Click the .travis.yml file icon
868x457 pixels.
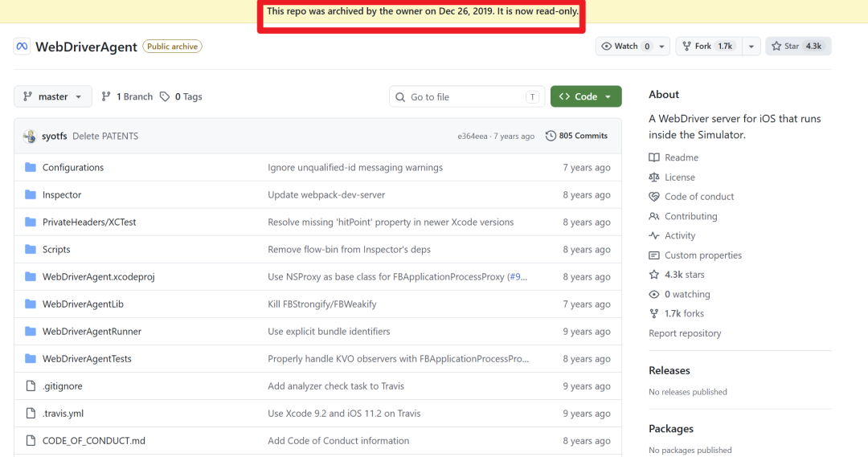[31, 414]
